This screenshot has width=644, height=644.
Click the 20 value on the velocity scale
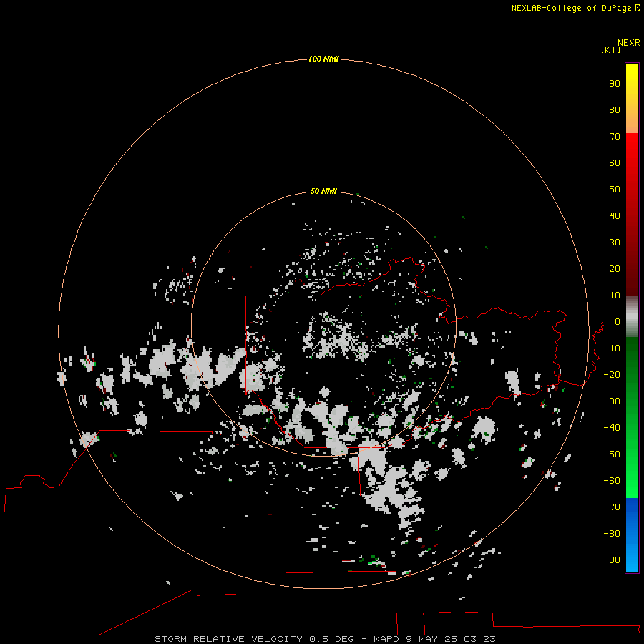[x=615, y=269]
